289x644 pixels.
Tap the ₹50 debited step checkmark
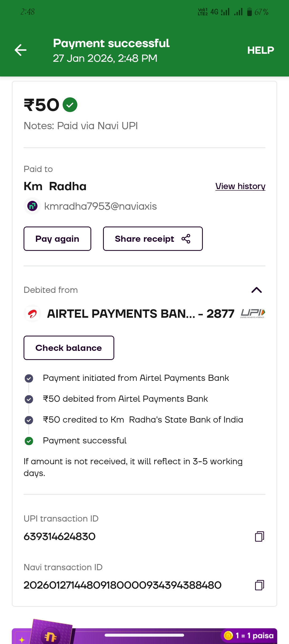(x=29, y=399)
